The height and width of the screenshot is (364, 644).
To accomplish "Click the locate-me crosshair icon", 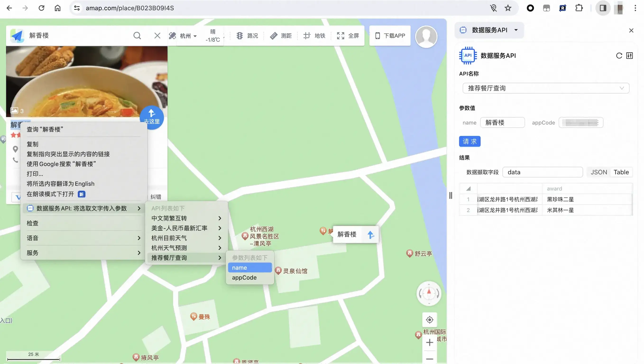I will 429,319.
